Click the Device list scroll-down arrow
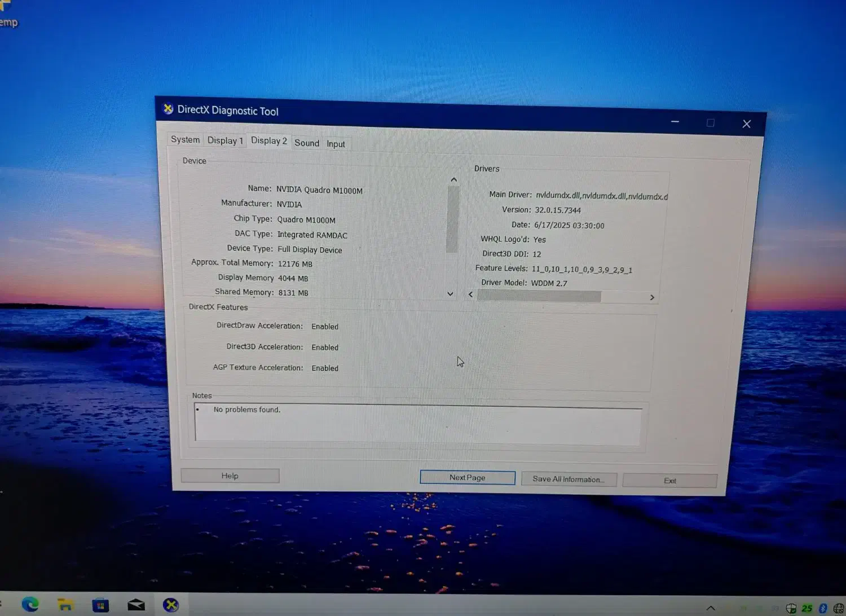846x616 pixels. [x=450, y=293]
